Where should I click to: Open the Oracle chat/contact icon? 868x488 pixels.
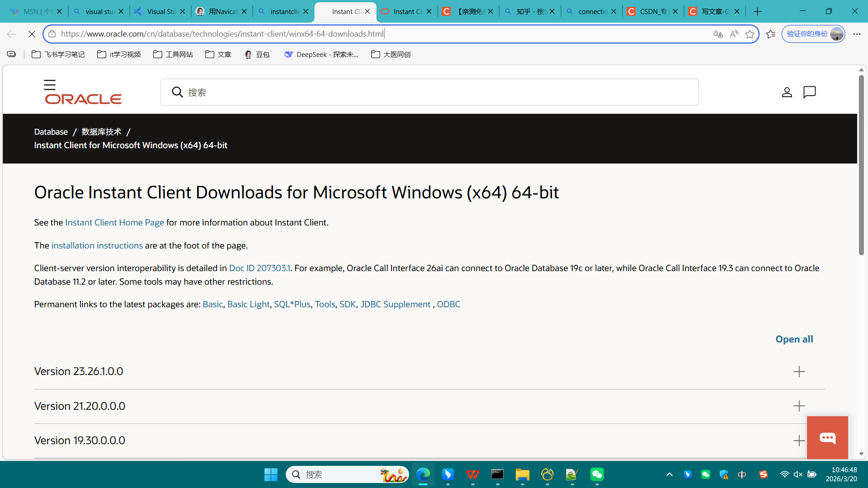[x=809, y=92]
